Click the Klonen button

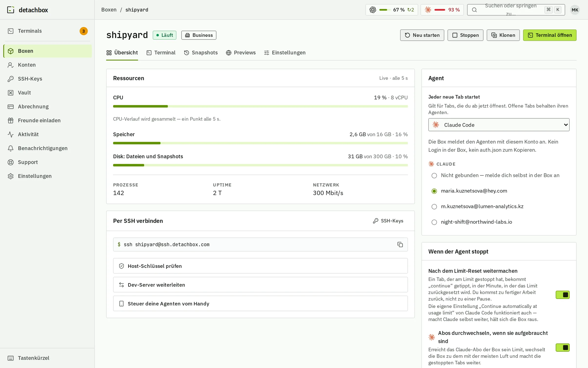[x=503, y=35]
